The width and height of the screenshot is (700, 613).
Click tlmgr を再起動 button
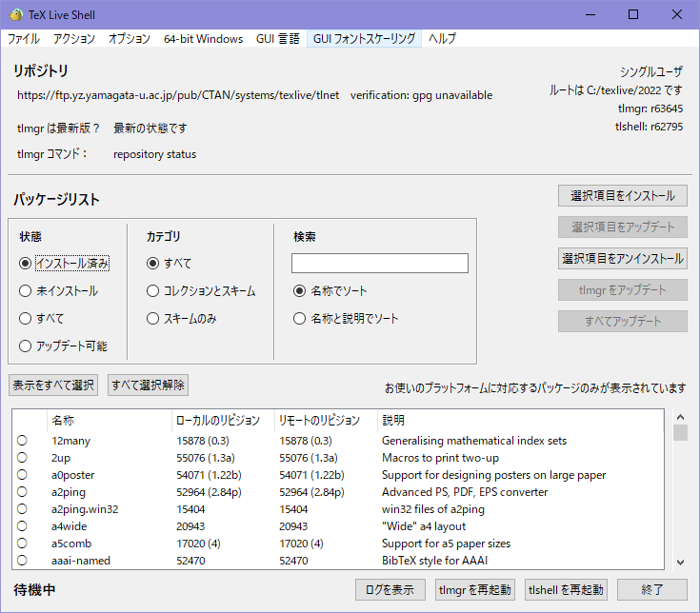[474, 590]
